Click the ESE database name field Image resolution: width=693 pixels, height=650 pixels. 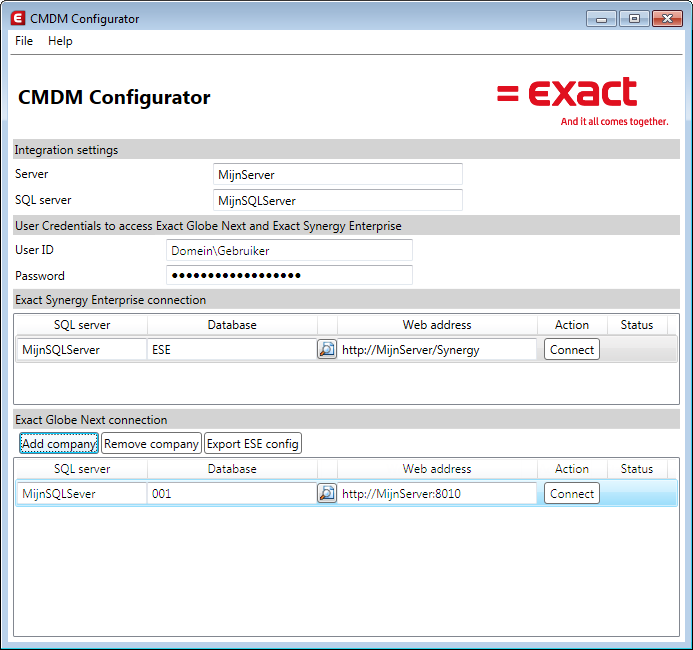point(231,350)
